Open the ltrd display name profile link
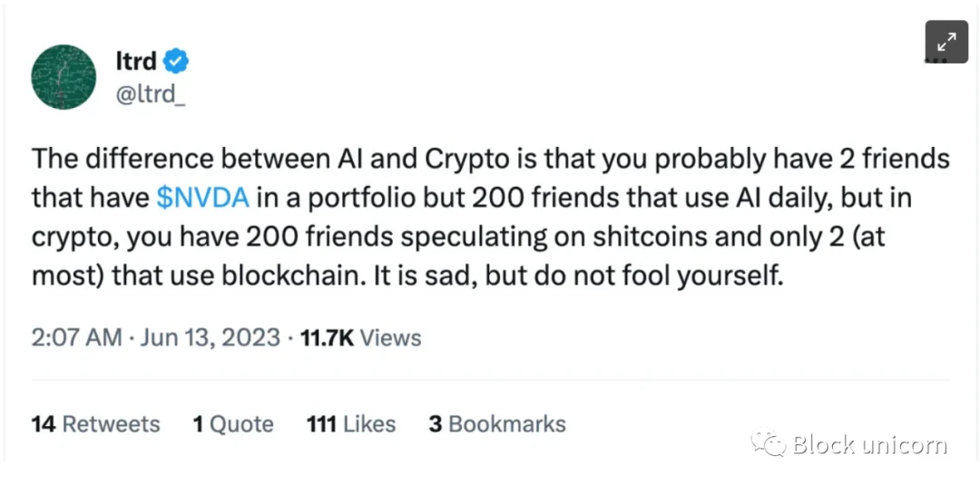This screenshot has height=485, width=980. click(x=136, y=62)
